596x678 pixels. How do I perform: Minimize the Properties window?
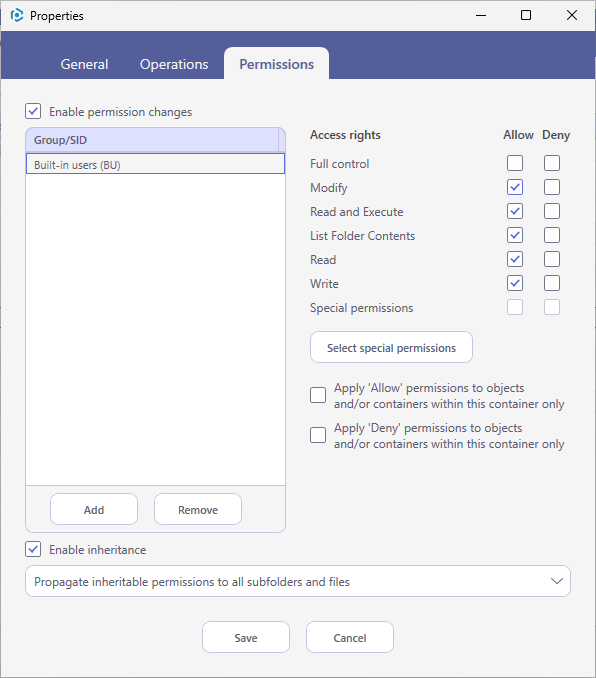tap(481, 16)
